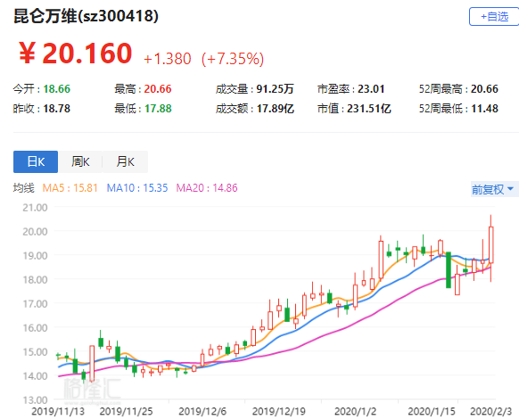Click the stock title 昆仑万维(sz300418)
The height and width of the screenshot is (420, 519).
[86, 16]
